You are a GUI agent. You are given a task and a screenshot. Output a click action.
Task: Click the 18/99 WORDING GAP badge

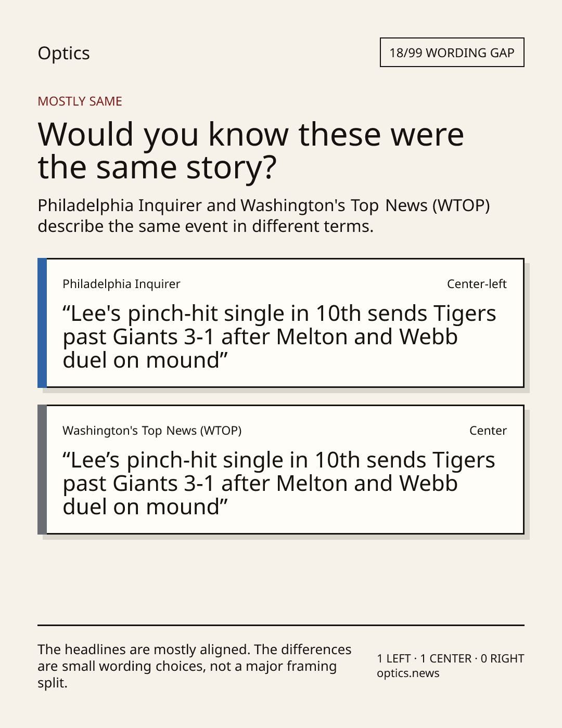click(x=452, y=53)
